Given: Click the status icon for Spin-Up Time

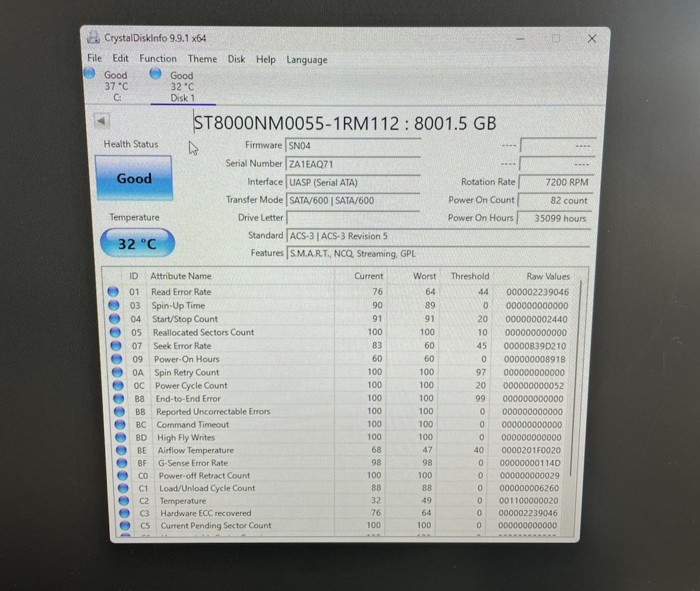Looking at the screenshot, I should (114, 305).
